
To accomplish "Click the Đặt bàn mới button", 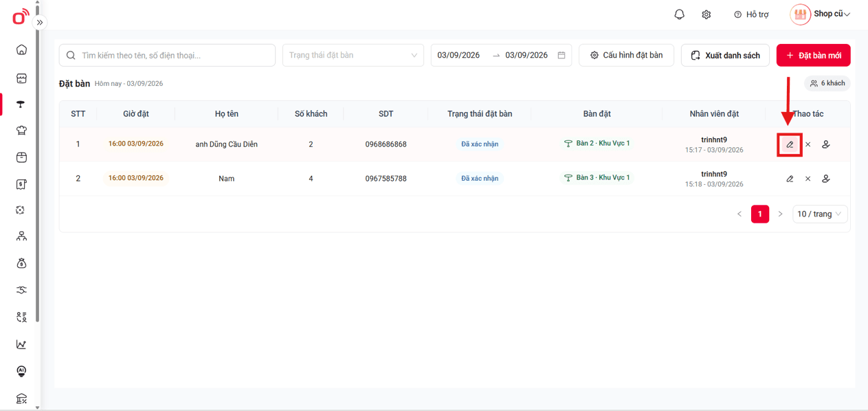I will [813, 55].
